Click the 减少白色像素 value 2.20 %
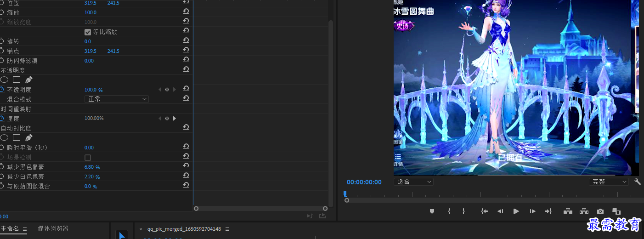644x239 pixels. tap(92, 176)
